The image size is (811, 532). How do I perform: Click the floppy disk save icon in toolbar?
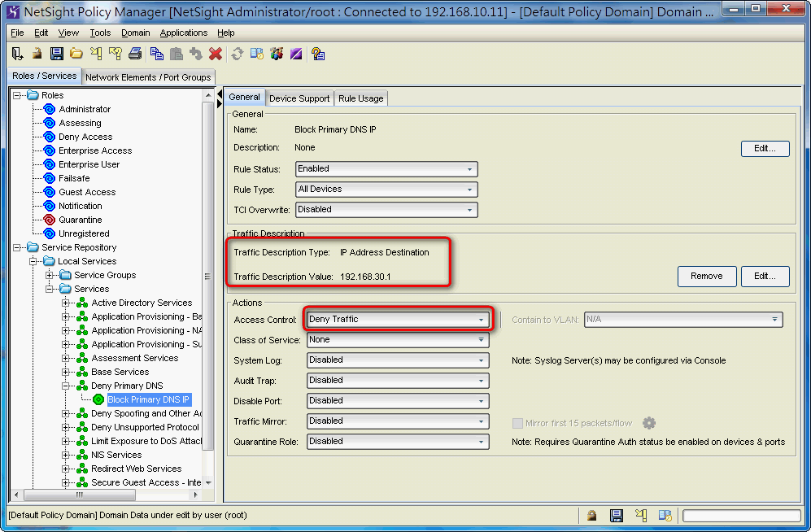56,54
